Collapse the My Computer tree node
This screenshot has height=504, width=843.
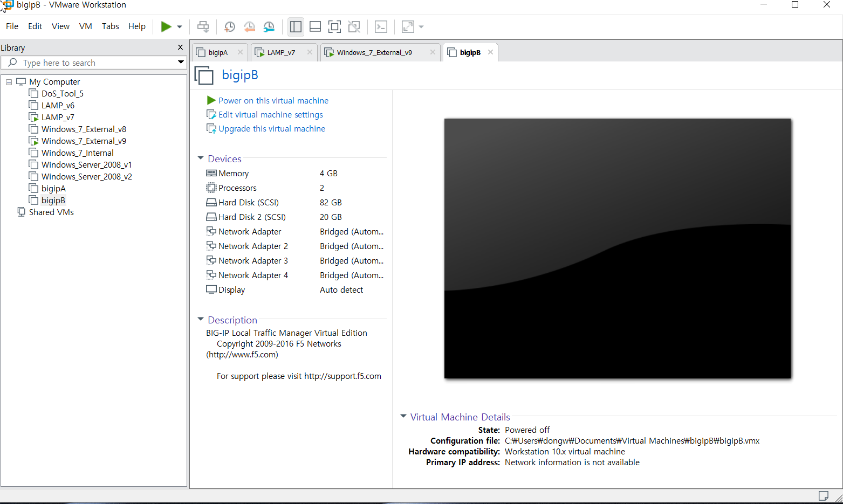coord(9,82)
